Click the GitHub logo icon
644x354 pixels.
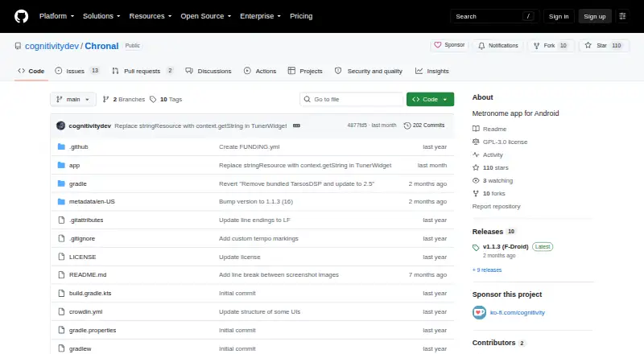coord(22,16)
